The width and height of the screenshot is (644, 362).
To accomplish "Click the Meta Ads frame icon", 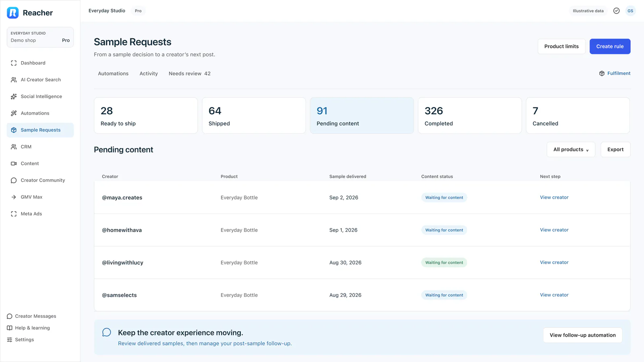I will (14, 214).
